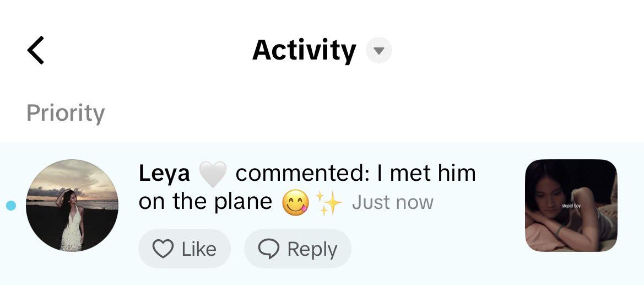
Task: Tap the speech bubble icon inside Reply
Action: pyautogui.click(x=269, y=249)
